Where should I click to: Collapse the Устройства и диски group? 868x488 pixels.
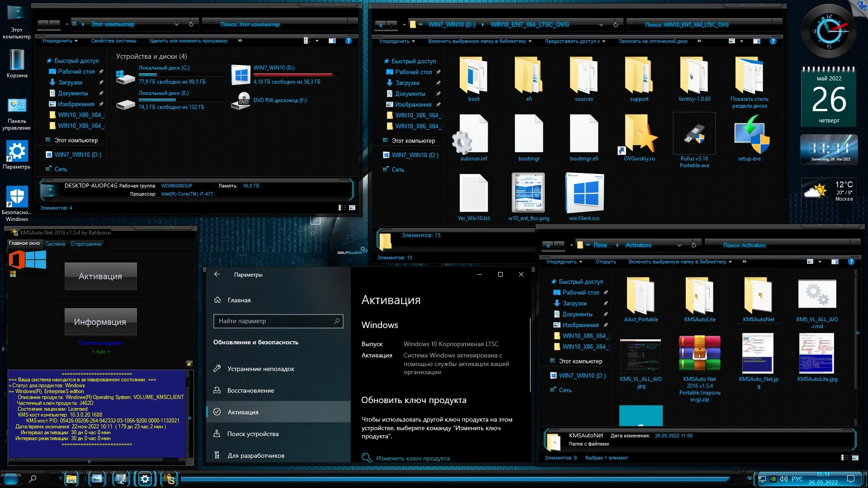point(112,57)
